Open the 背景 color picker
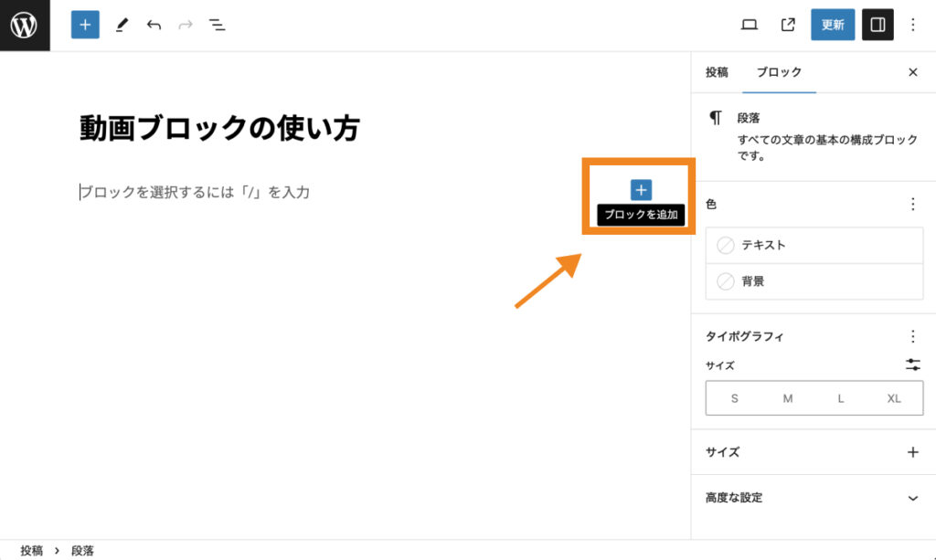 814,281
